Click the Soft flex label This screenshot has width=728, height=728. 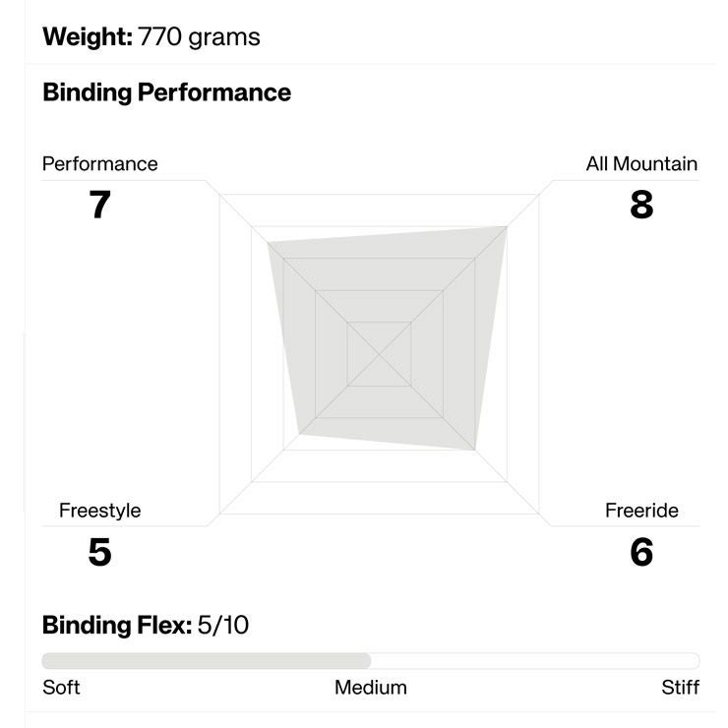coord(61,688)
